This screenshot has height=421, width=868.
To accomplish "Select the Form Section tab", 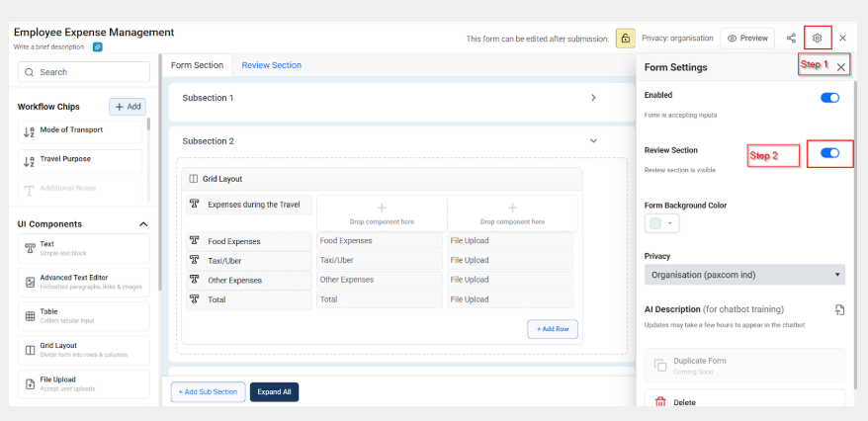I will pyautogui.click(x=197, y=65).
